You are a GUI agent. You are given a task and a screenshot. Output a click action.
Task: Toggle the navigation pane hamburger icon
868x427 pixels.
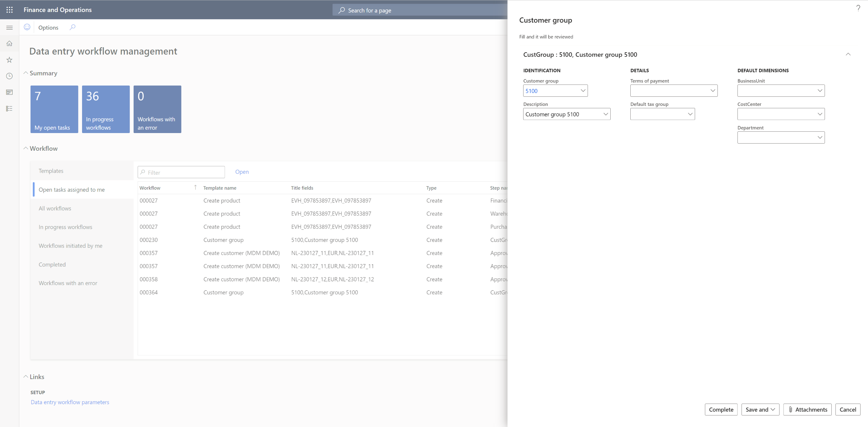(x=9, y=27)
